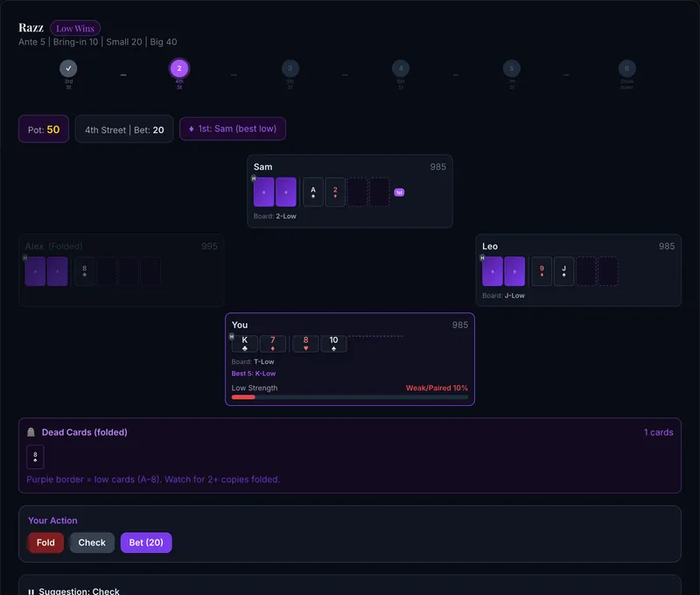Image resolution: width=700 pixels, height=595 pixels.
Task: Click Alex's folded 8 upcard
Action: tap(84, 271)
